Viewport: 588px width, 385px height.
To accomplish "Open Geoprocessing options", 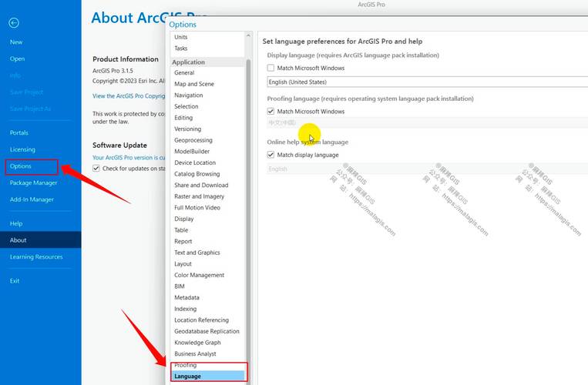I will (193, 140).
